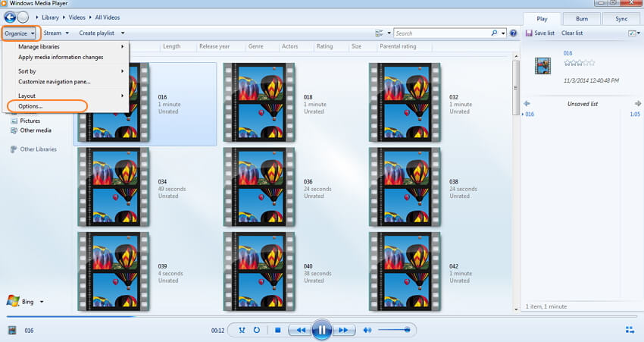Click the 016 video icon in the Play pane
This screenshot has height=342, width=644.
[542, 66]
